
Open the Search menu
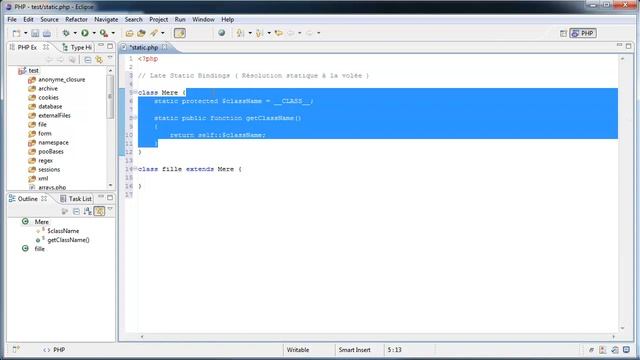[133, 19]
